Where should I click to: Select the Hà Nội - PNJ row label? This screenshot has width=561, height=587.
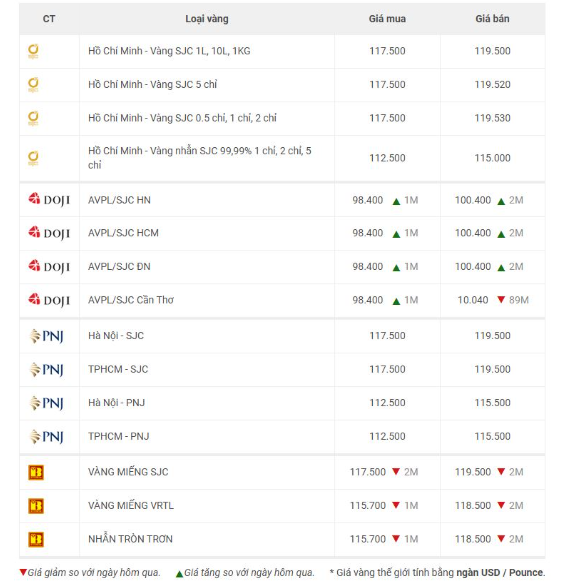click(x=116, y=402)
